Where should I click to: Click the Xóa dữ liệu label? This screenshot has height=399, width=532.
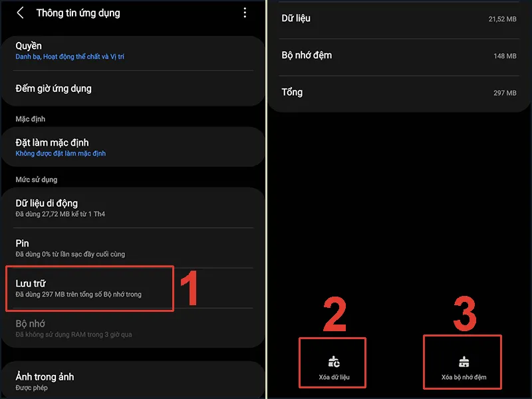[x=334, y=377]
